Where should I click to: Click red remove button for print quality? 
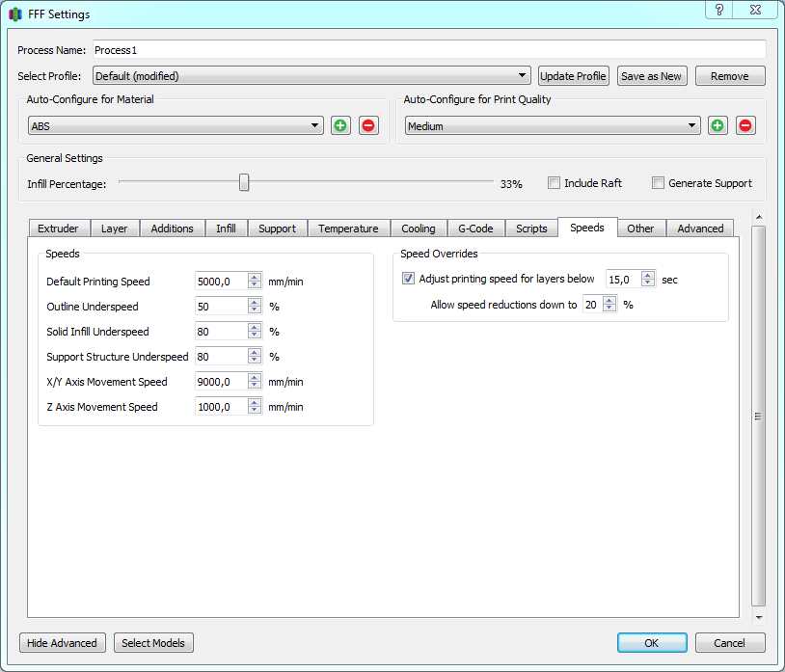(745, 125)
